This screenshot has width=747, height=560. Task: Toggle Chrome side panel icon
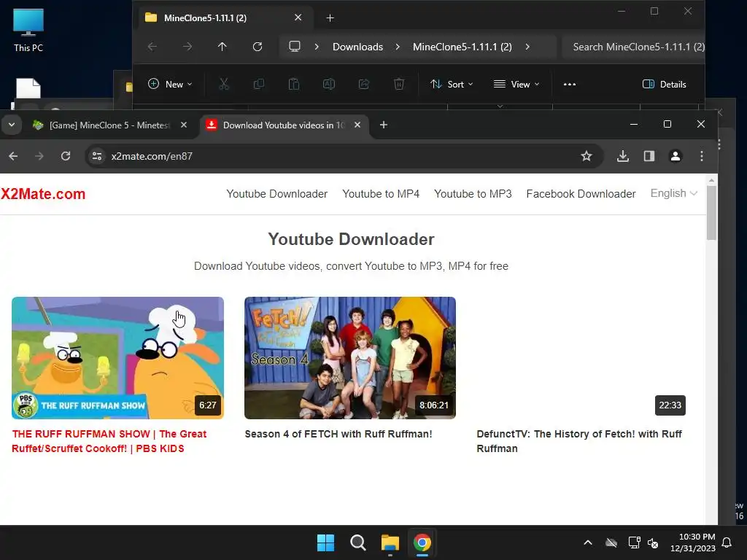tap(649, 156)
